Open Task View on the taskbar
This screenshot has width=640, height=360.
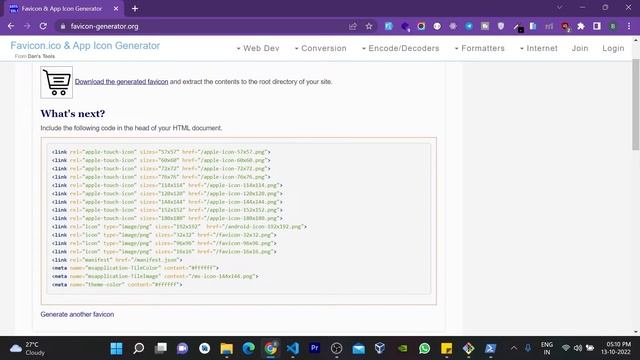[160, 348]
